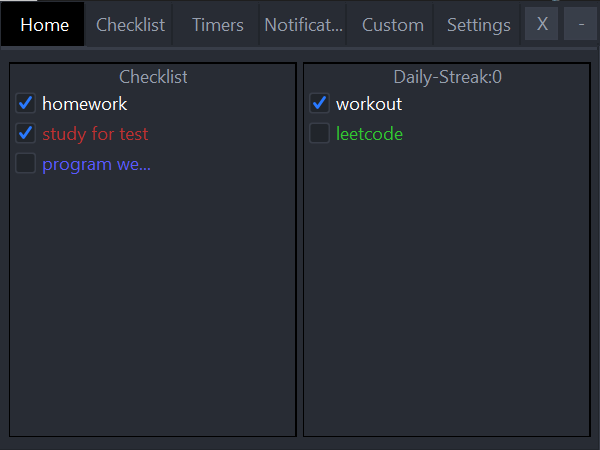
Task: Click the green leetcode label
Action: click(369, 134)
